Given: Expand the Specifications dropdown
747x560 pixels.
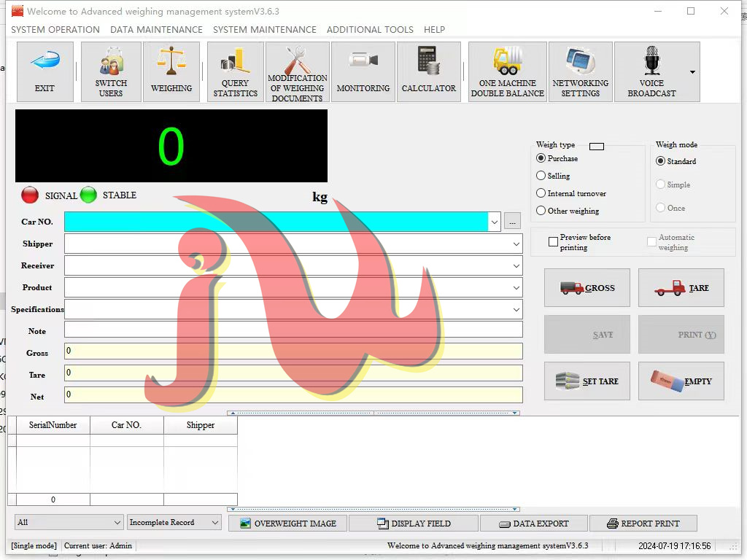Looking at the screenshot, I should 516,309.
